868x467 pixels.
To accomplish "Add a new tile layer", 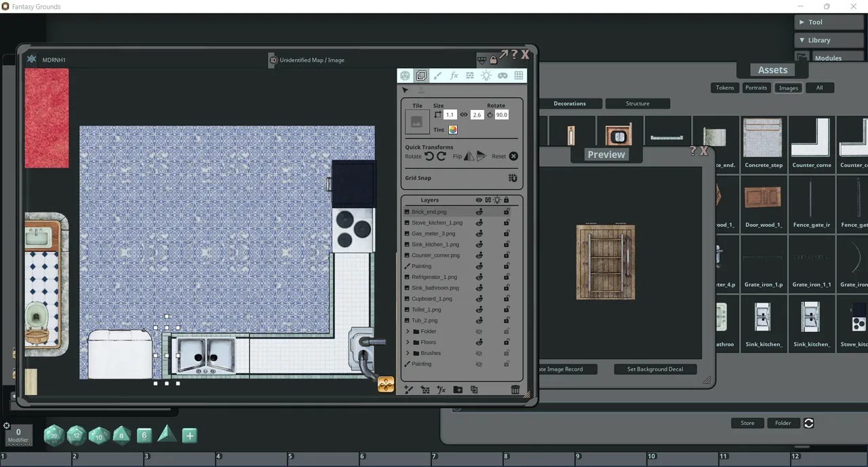I will tap(425, 390).
